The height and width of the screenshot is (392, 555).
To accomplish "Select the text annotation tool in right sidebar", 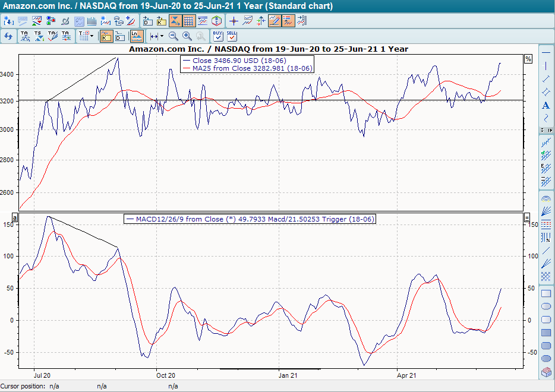I will coord(546,105).
